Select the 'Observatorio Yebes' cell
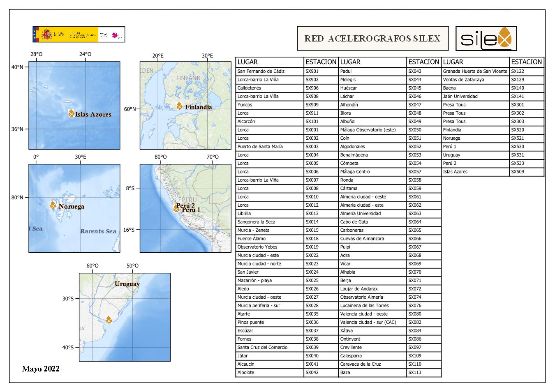The image size is (555, 392). pyautogui.click(x=270, y=247)
